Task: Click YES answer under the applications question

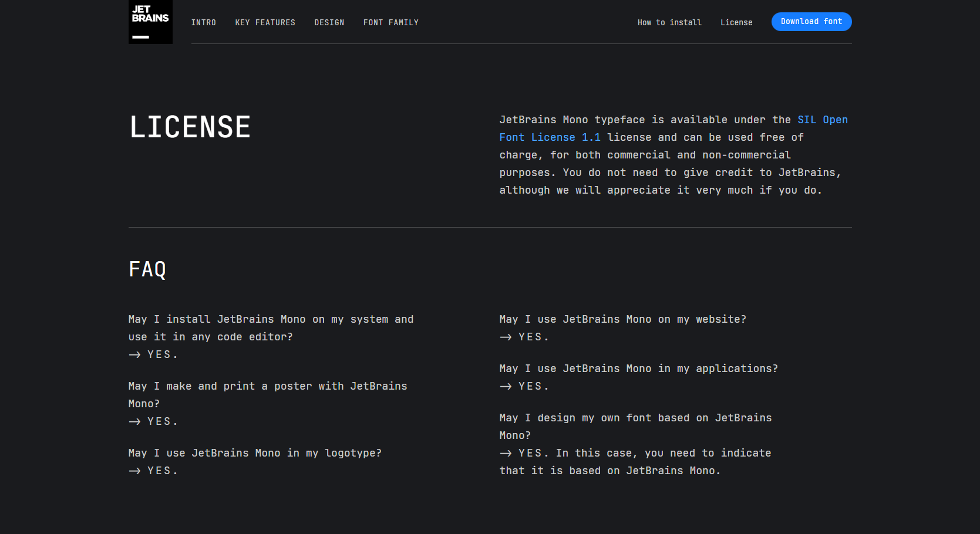Action: click(x=524, y=386)
